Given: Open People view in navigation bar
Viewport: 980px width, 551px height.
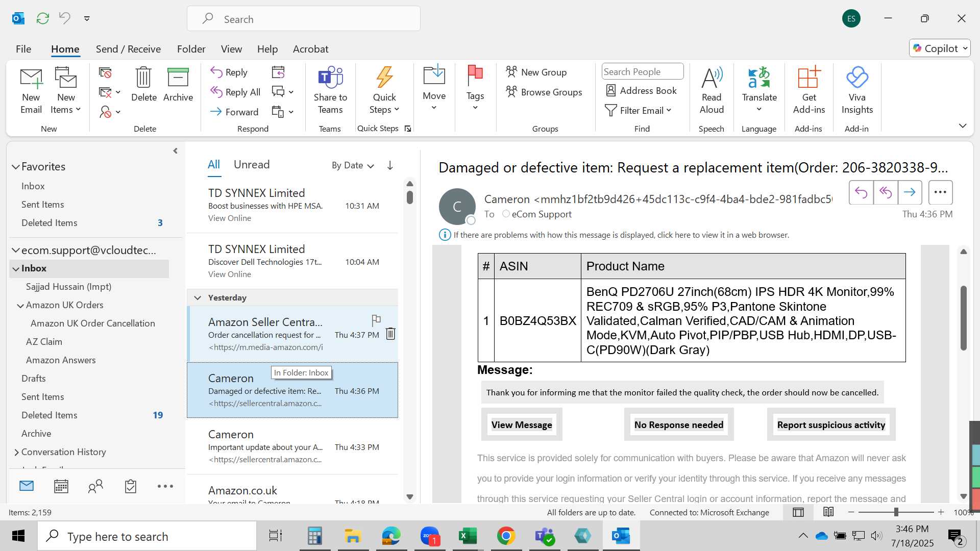Looking at the screenshot, I should pos(95,486).
